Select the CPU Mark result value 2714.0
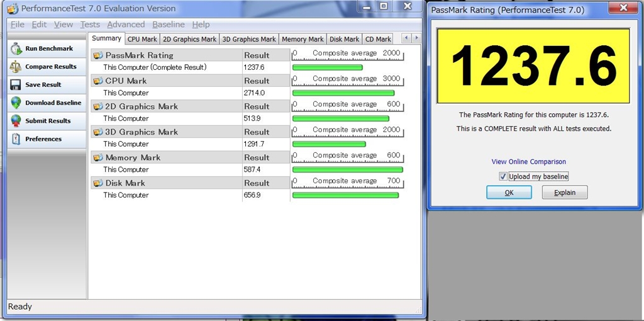644x321 pixels. click(x=254, y=93)
